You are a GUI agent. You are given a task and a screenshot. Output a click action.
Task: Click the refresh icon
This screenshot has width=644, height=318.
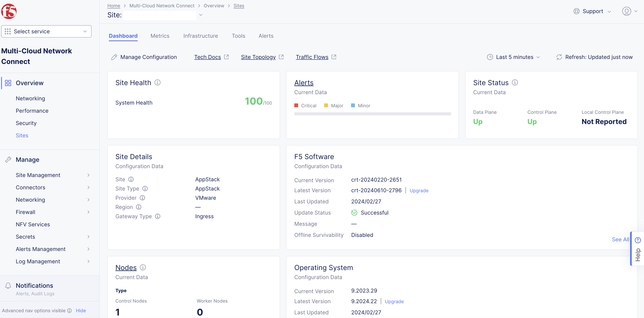[559, 57]
